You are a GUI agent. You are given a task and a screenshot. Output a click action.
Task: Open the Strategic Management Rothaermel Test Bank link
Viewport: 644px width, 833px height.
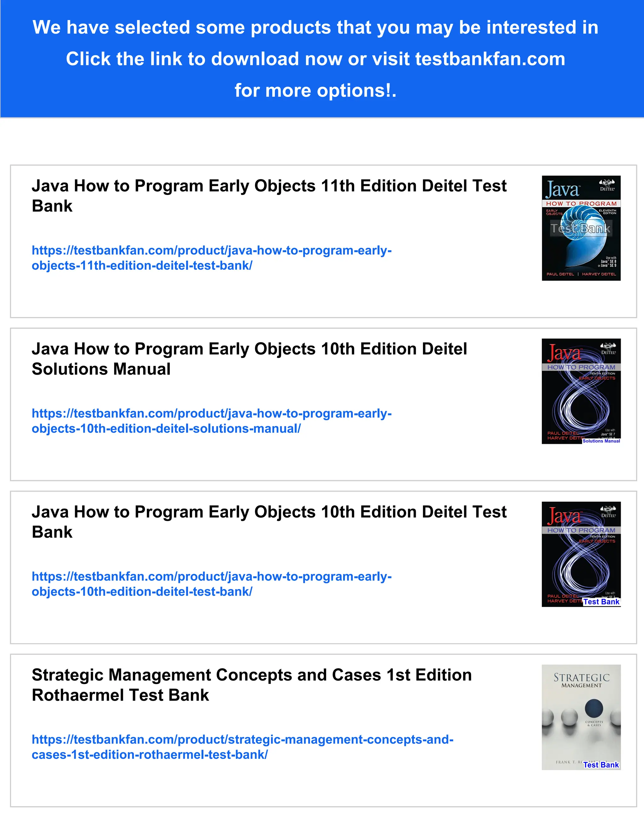coord(243,747)
